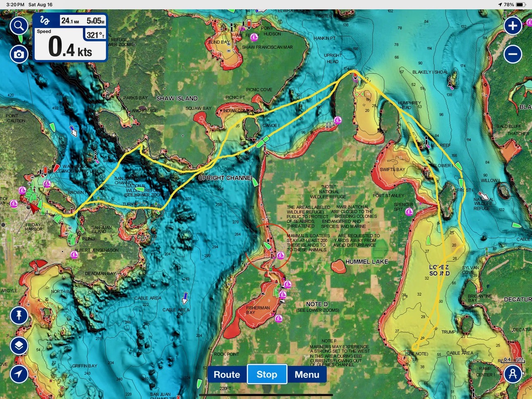Tap magenta sailboat marker near Spencer Spit
532x399 pixels.
pyautogui.click(x=409, y=212)
